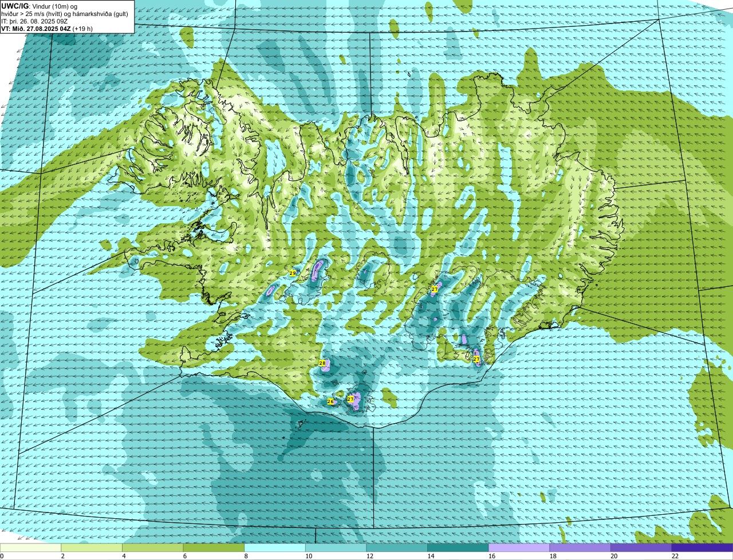
Task: Click the scale value '4' under the colorbar
Action: coord(123,556)
